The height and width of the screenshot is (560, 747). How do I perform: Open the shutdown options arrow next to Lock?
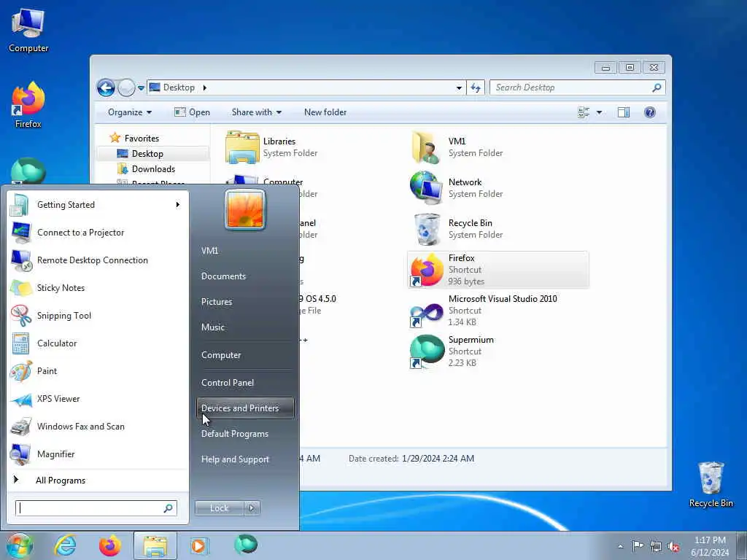(252, 508)
